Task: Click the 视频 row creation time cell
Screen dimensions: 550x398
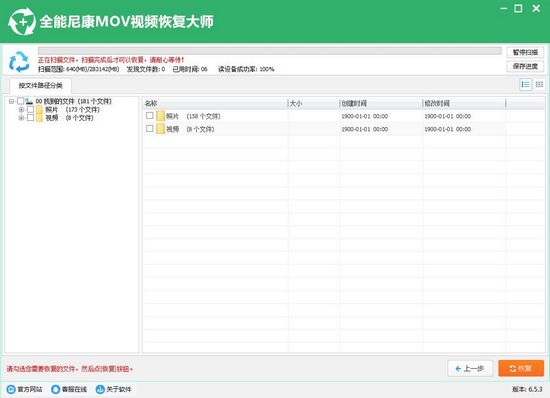Action: (x=365, y=129)
